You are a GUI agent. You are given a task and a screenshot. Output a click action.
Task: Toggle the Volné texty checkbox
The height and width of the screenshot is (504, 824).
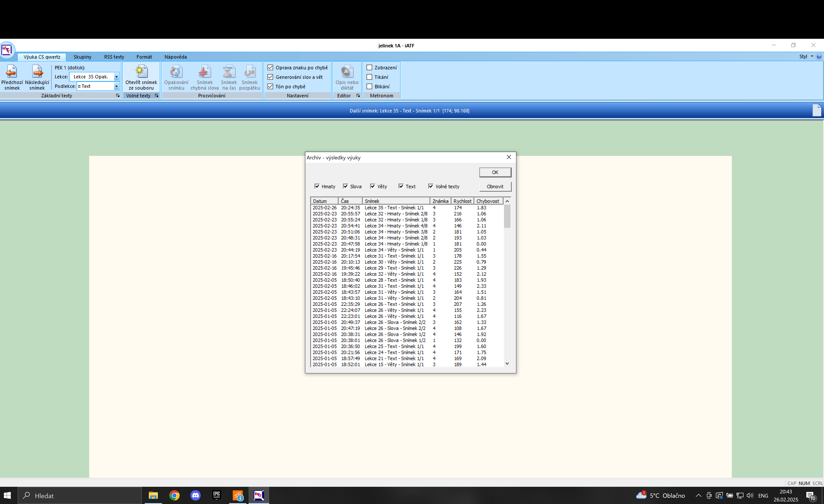pos(431,186)
